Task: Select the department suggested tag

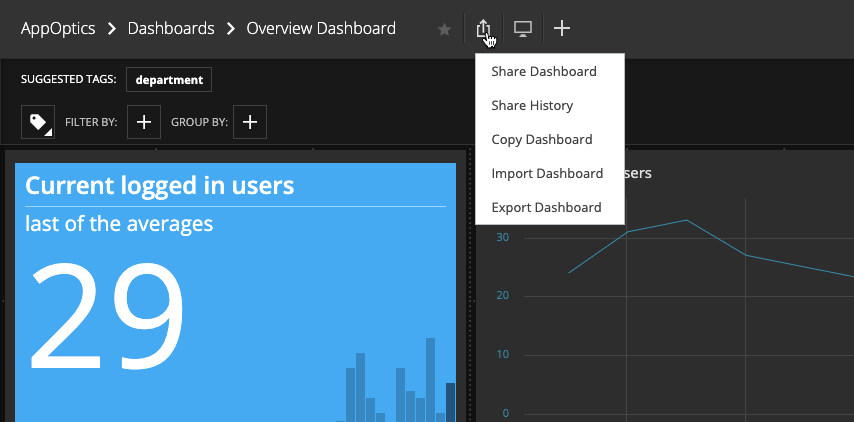Action: coord(169,79)
